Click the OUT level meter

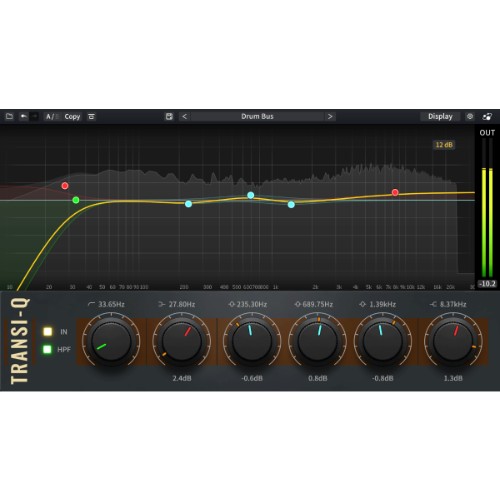click(487, 207)
